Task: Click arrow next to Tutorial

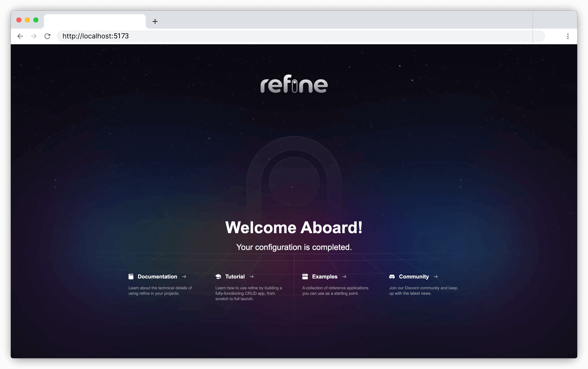Action: pyautogui.click(x=252, y=277)
